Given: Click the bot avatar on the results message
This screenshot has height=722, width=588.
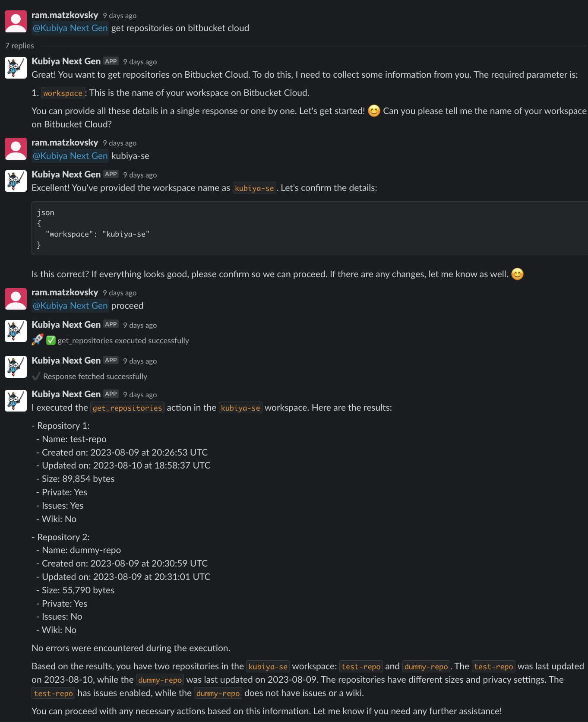Looking at the screenshot, I should pyautogui.click(x=16, y=401).
